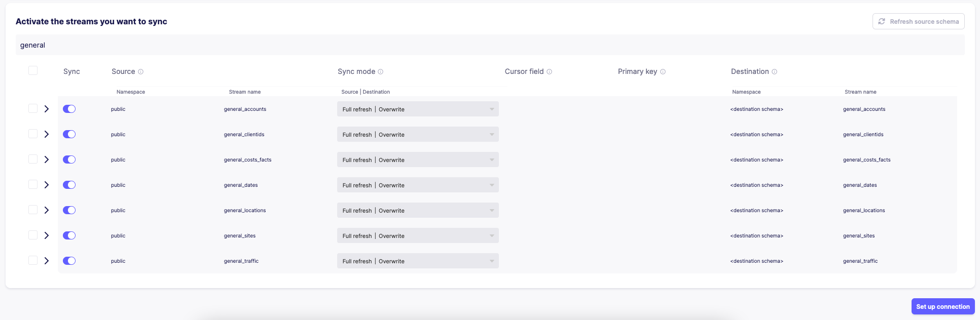980x320 pixels.
Task: Click the Refresh source schema button
Action: click(918, 21)
